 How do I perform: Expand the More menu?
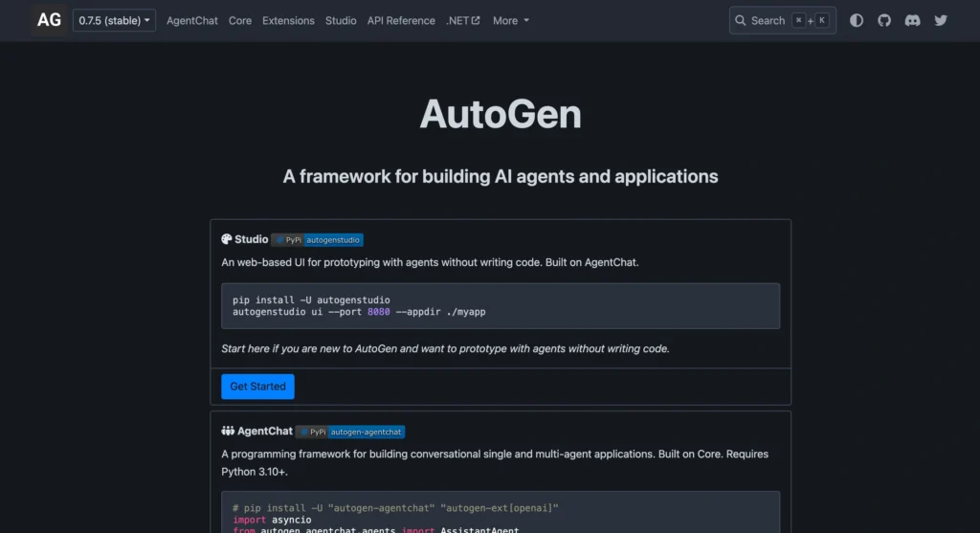point(511,21)
